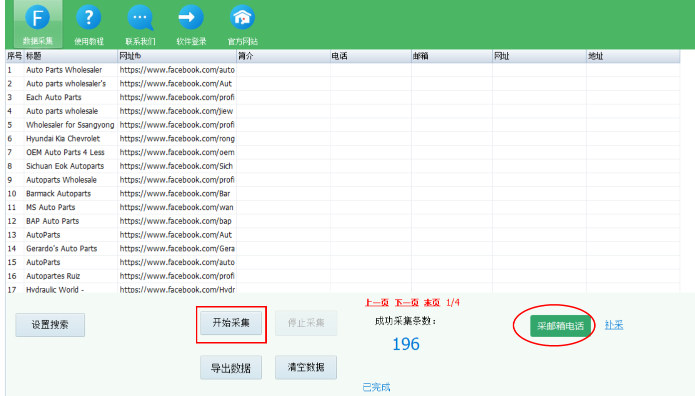
Task: Select row 'Wholesaler for Ssangyong'
Action: [x=343, y=125]
